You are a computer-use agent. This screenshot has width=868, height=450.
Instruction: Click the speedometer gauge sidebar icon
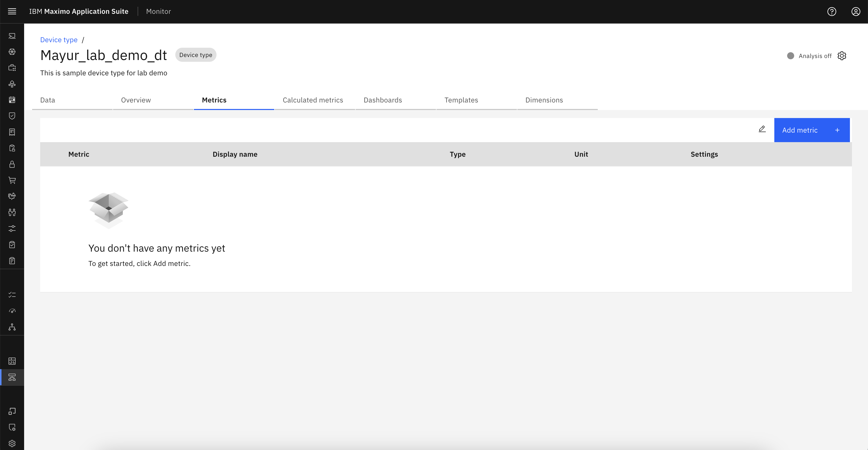click(x=12, y=311)
